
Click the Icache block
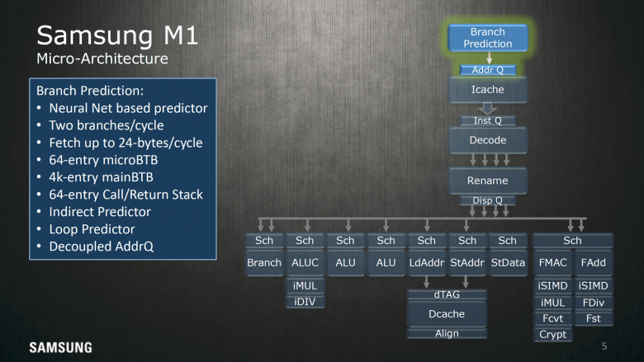click(x=487, y=90)
